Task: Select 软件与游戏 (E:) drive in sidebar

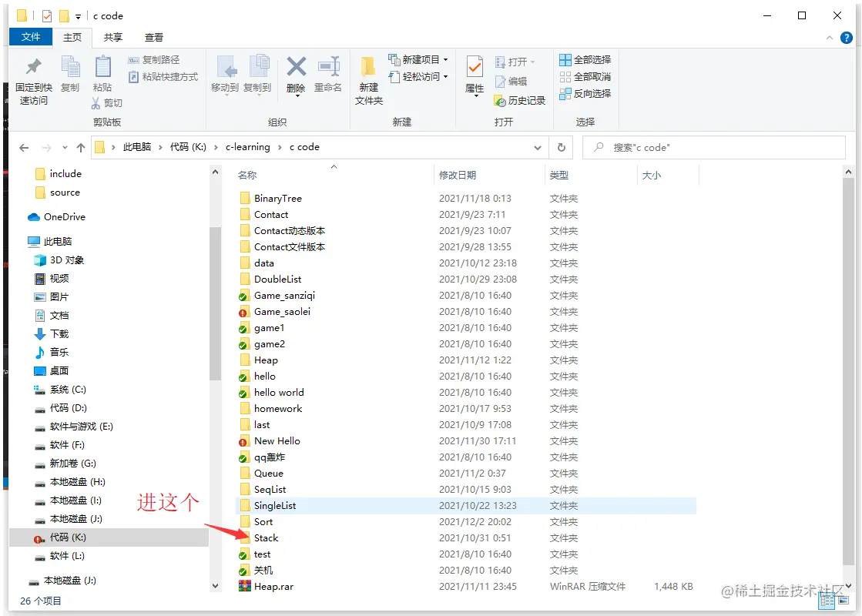Action: pyautogui.click(x=74, y=427)
